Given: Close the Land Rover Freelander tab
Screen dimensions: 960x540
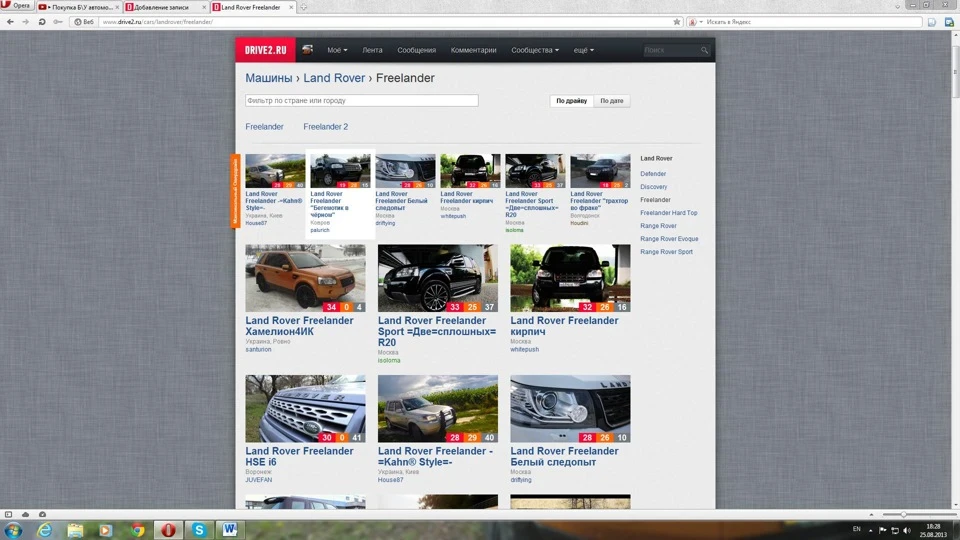Looking at the screenshot, I should coord(291,7).
